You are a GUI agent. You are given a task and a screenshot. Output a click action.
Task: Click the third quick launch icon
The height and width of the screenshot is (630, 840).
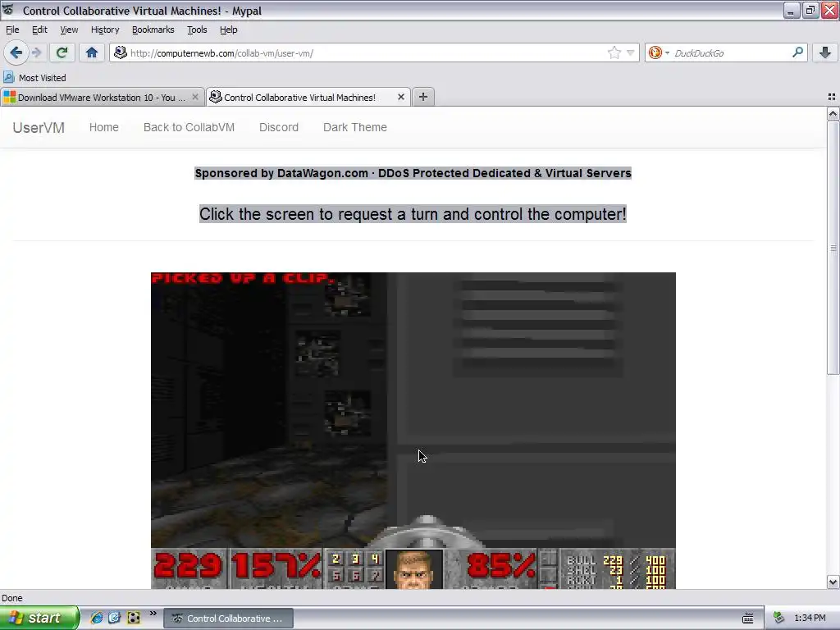click(x=134, y=618)
